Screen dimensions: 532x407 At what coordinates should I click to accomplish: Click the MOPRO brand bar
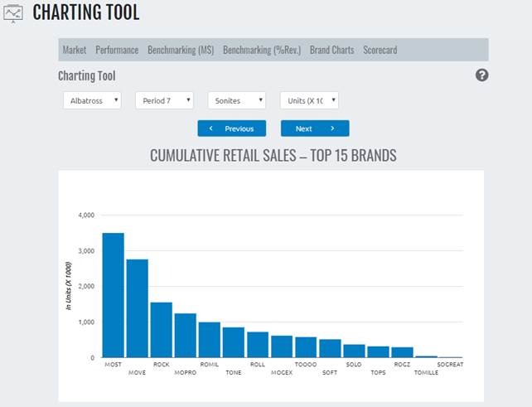click(186, 336)
